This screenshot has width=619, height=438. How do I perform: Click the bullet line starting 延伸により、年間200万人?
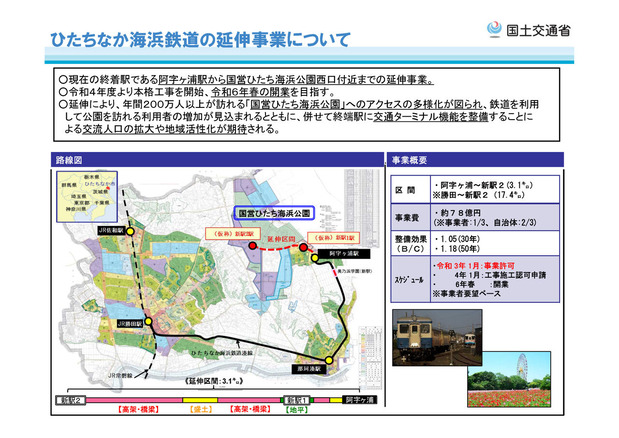coord(299,116)
